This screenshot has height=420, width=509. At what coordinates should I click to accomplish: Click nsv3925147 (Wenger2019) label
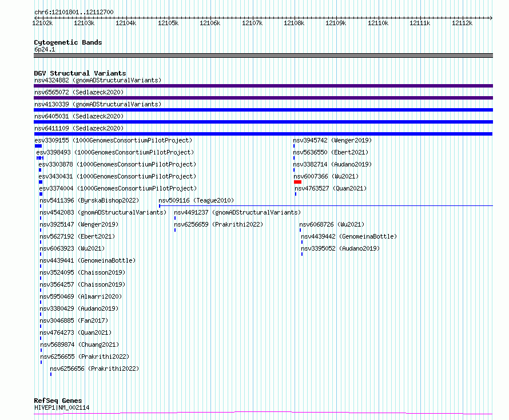79,224
